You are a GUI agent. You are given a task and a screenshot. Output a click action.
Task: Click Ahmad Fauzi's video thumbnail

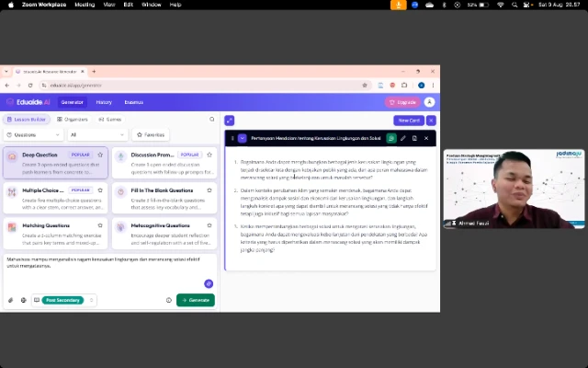514,189
